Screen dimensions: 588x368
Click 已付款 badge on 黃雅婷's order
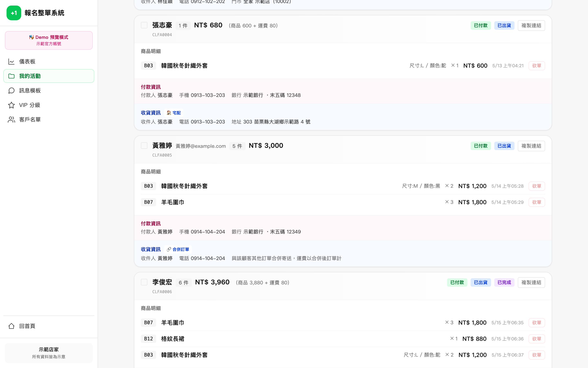(x=481, y=146)
